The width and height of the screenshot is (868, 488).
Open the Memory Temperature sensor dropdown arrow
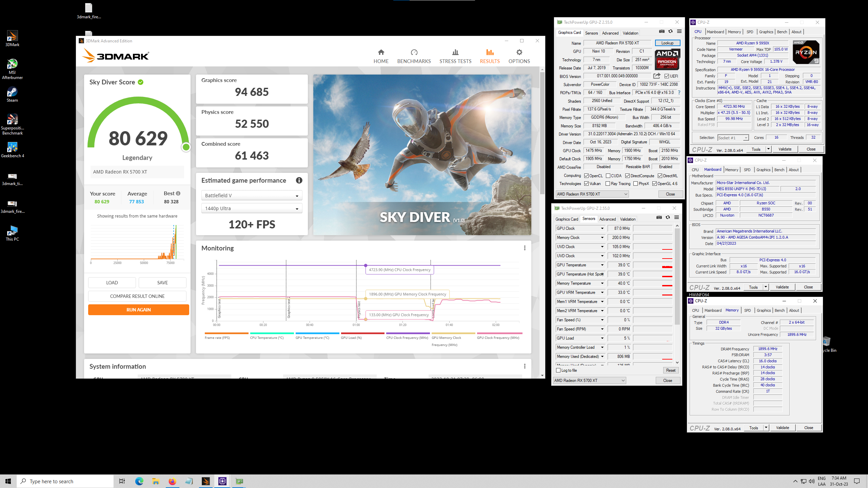point(602,283)
